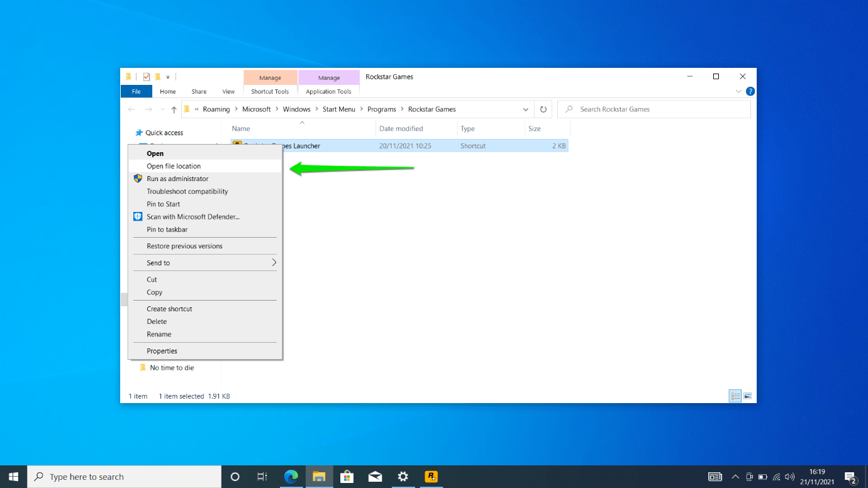Open the address bar history dropdown

tap(526, 109)
